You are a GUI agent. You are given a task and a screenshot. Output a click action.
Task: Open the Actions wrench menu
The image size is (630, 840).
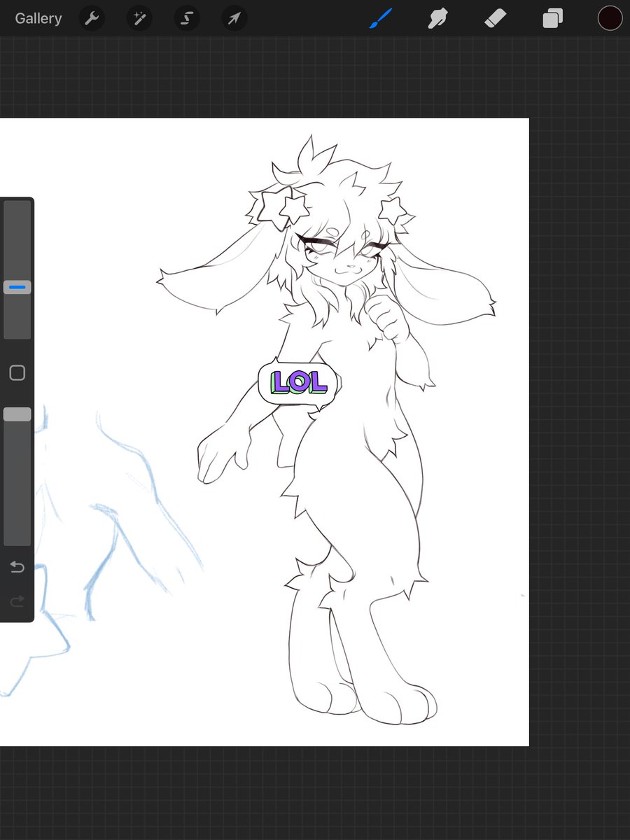(92, 18)
